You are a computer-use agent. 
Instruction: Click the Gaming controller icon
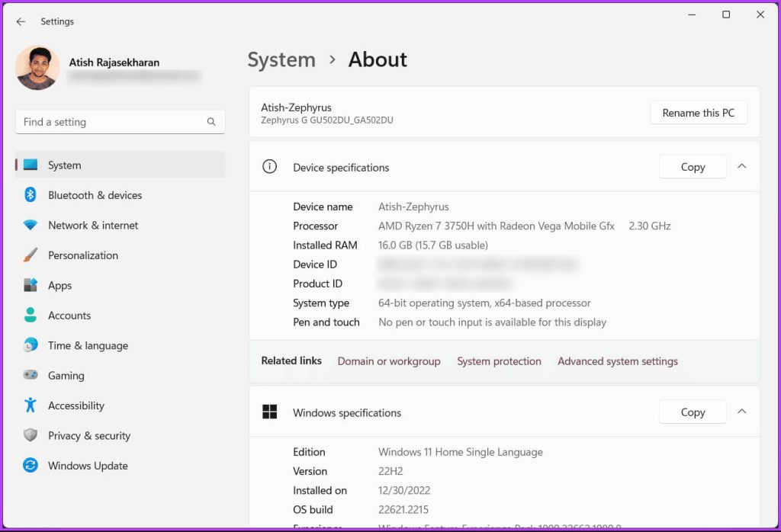31,376
